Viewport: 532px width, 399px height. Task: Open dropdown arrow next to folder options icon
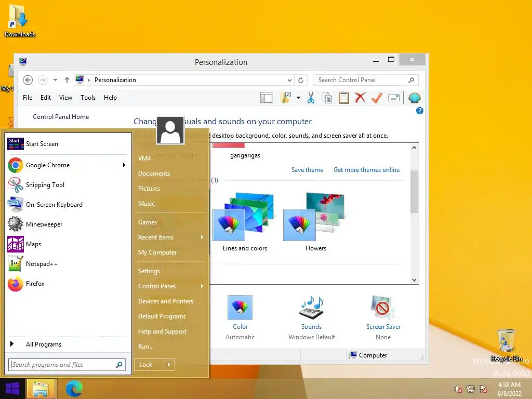coord(298,98)
